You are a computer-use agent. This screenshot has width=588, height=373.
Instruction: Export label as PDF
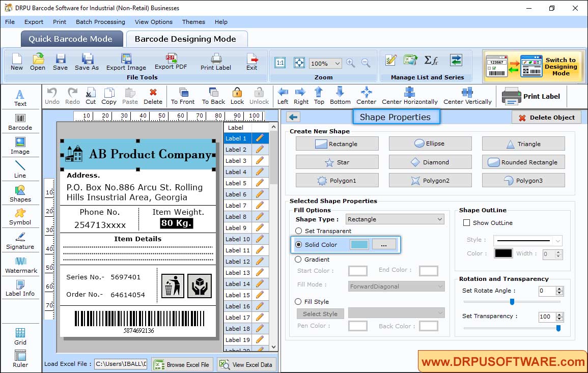tap(171, 62)
